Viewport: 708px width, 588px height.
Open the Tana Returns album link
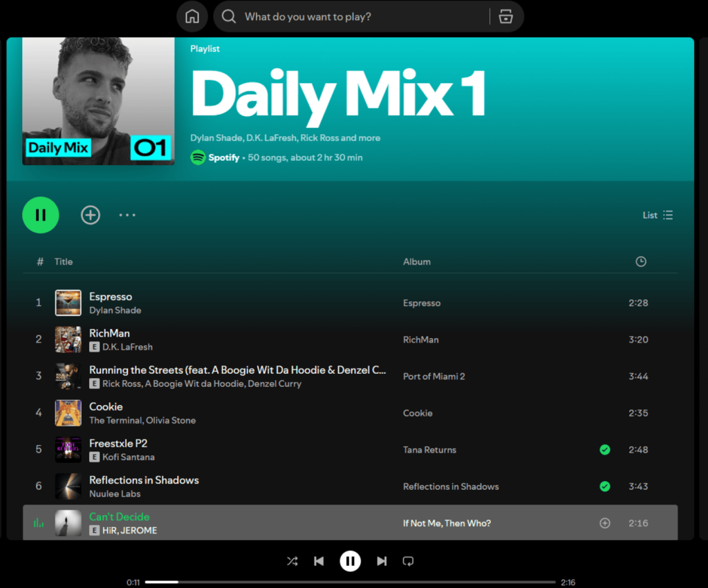pyautogui.click(x=429, y=450)
